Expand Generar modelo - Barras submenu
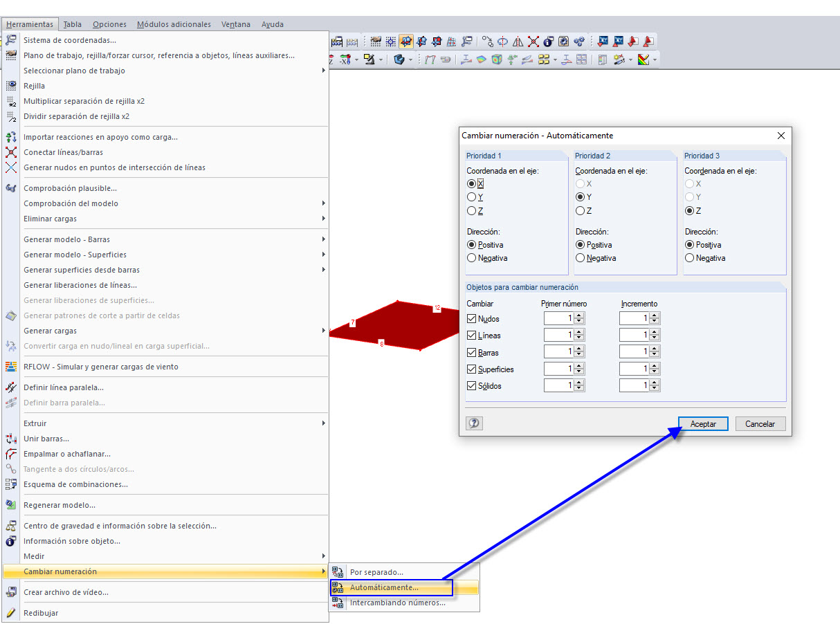 click(x=166, y=239)
